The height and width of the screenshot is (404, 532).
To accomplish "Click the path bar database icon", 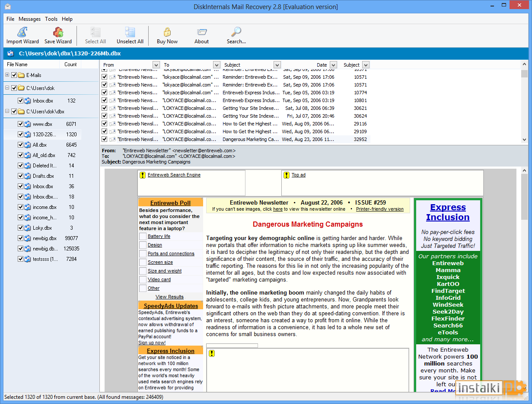I will point(11,54).
